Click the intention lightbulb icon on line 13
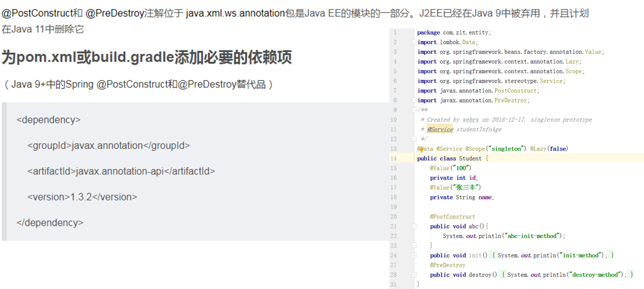 421,149
